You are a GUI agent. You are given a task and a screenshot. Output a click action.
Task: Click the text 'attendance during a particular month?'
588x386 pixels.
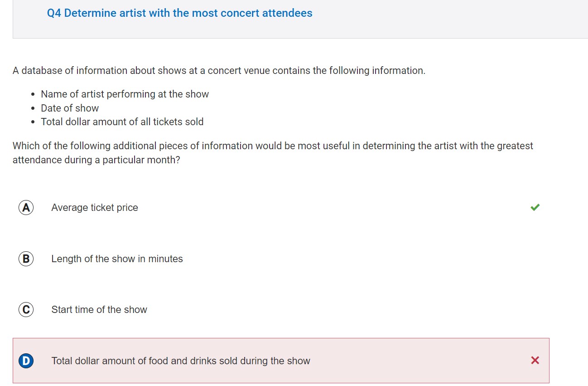(96, 160)
